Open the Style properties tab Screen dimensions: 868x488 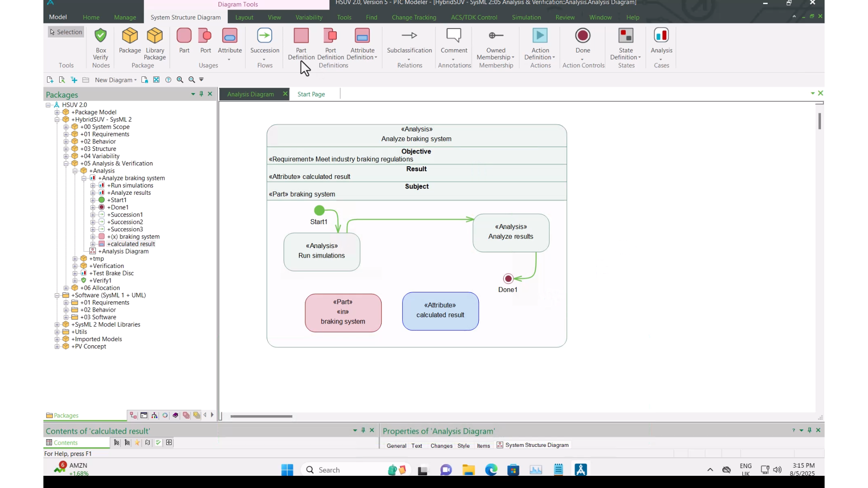click(x=463, y=446)
